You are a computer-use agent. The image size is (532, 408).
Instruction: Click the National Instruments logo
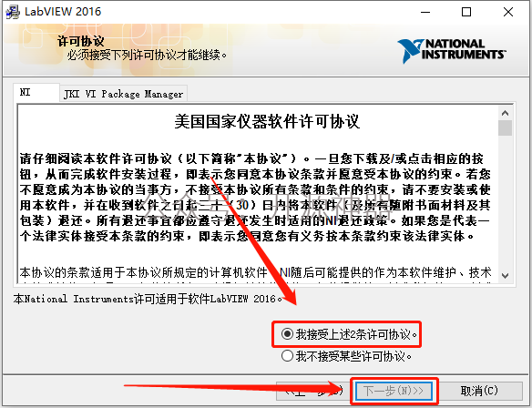click(x=452, y=51)
